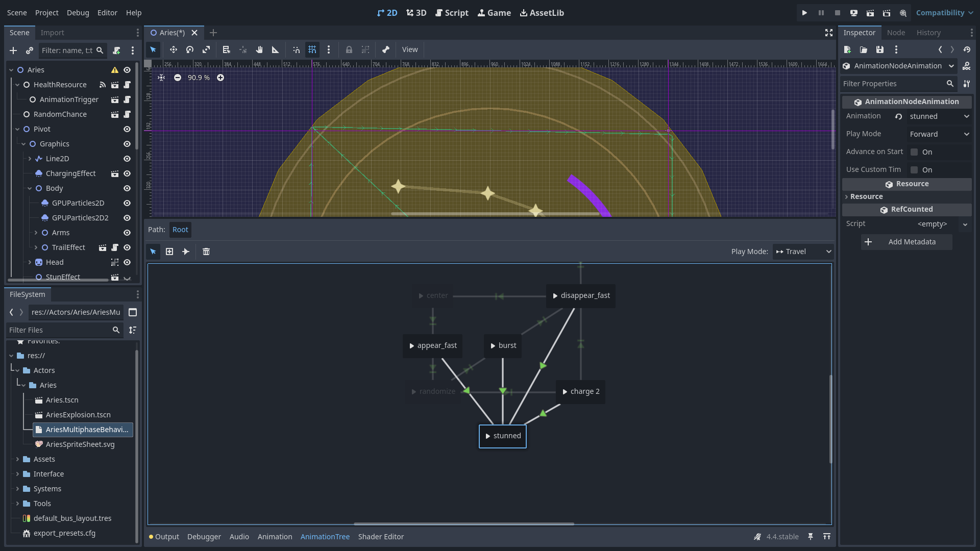Run the project with Play button
The height and width of the screenshot is (551, 980).
pos(804,13)
